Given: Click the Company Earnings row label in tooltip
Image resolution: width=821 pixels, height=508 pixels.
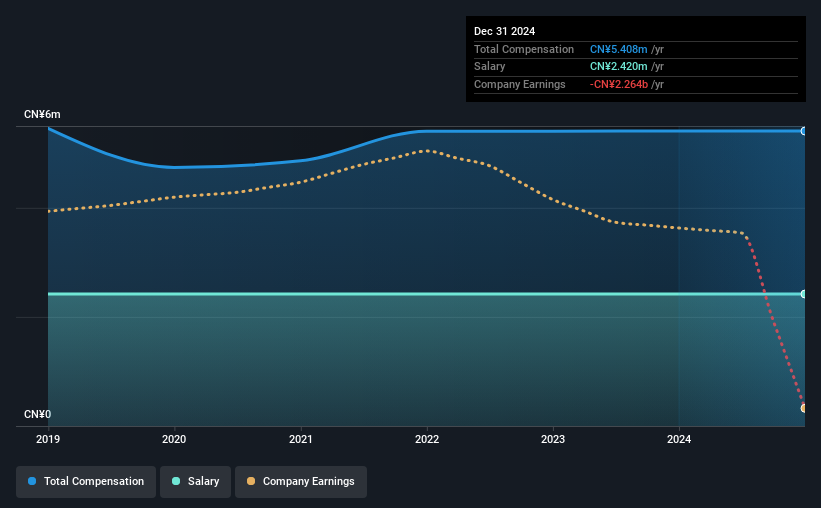Looking at the screenshot, I should click(x=519, y=84).
